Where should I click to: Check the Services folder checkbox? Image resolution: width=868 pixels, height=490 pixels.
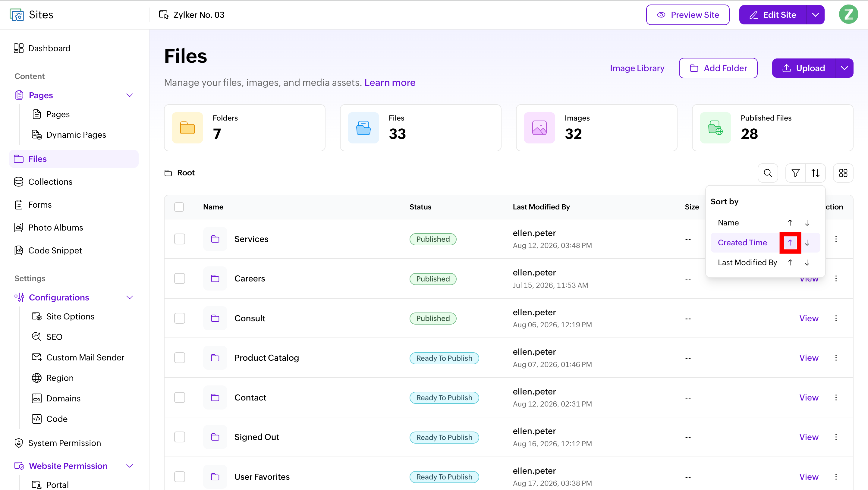click(x=180, y=239)
